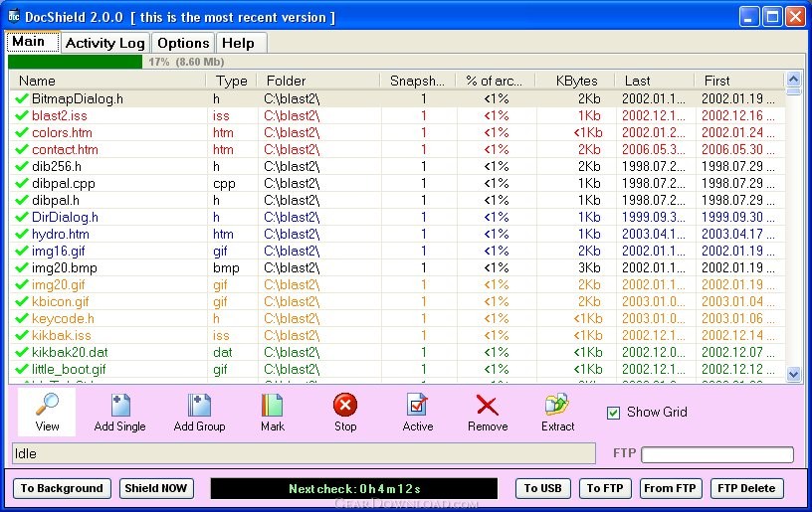Open the Options tab

[183, 43]
